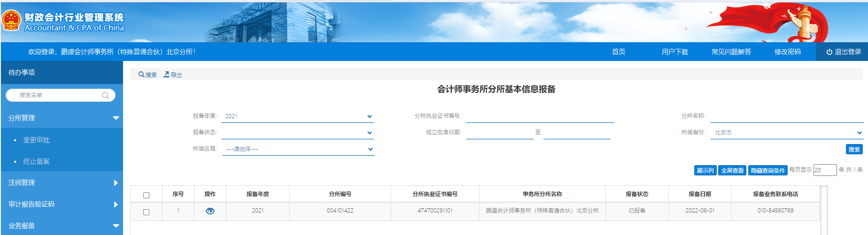The width and height of the screenshot is (868, 235).
Task: Click the national emblem logo
Action: point(11,21)
